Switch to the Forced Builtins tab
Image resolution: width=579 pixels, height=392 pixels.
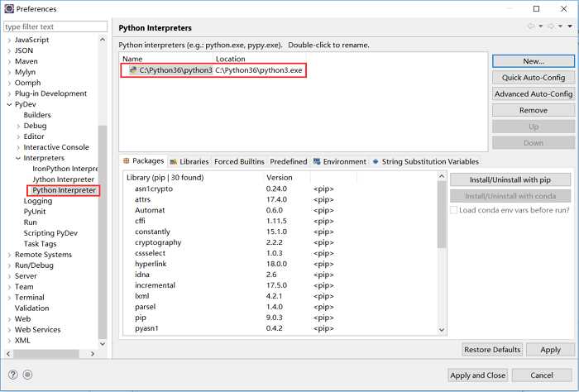point(239,161)
